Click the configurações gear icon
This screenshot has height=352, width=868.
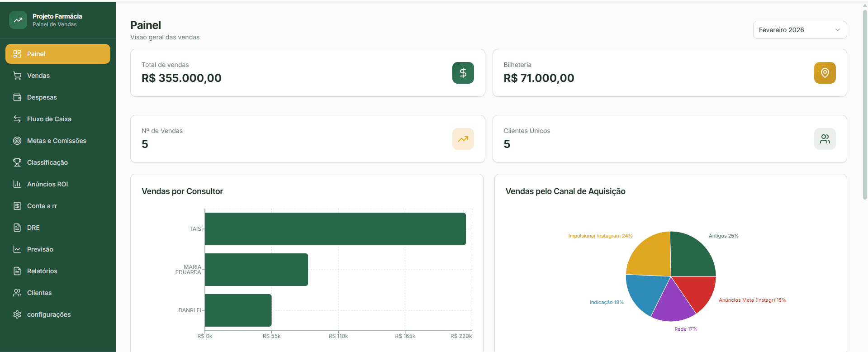click(17, 314)
